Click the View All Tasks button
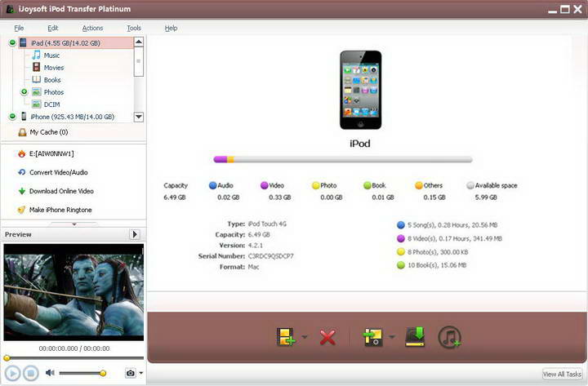 coord(562,374)
